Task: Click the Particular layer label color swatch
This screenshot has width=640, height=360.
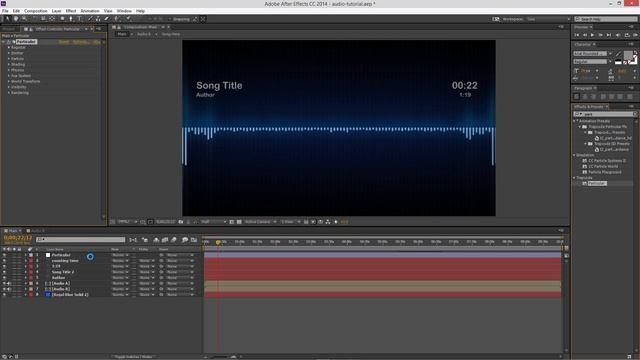Action: (x=31, y=255)
